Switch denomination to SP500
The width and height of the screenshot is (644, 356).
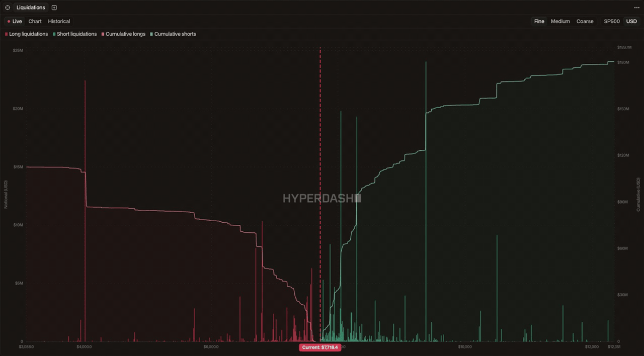612,21
